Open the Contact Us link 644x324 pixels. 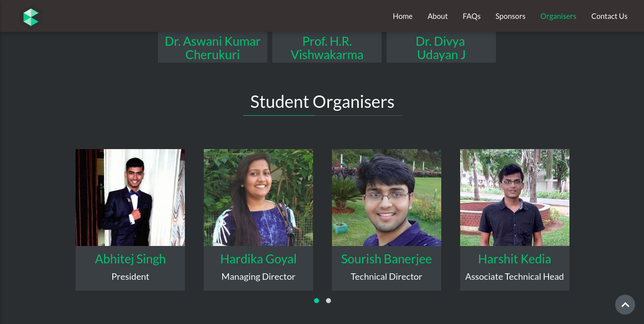click(609, 16)
